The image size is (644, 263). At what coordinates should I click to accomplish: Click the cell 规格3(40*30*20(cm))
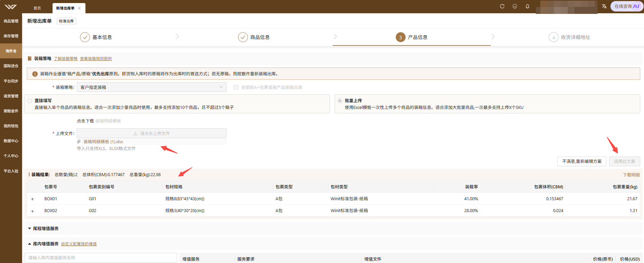185,211
